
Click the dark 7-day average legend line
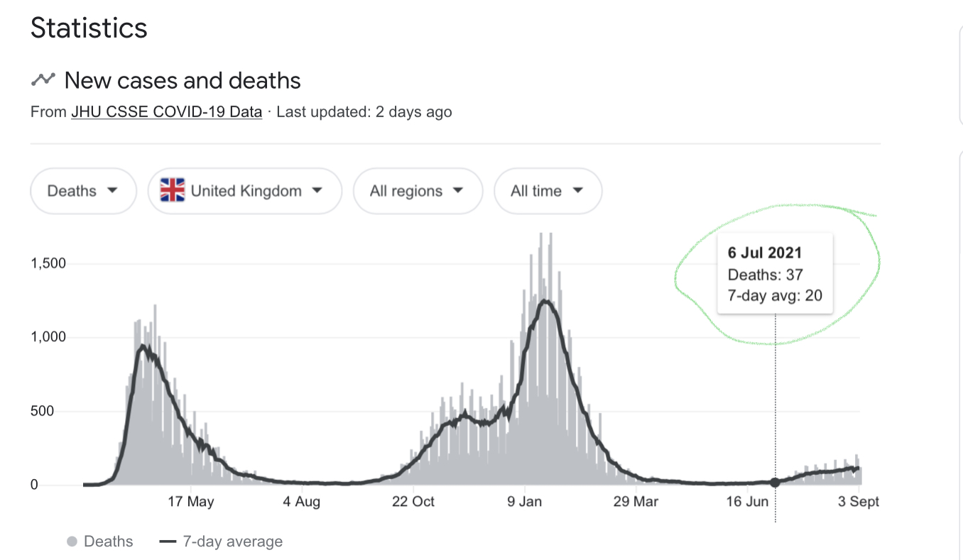168,542
